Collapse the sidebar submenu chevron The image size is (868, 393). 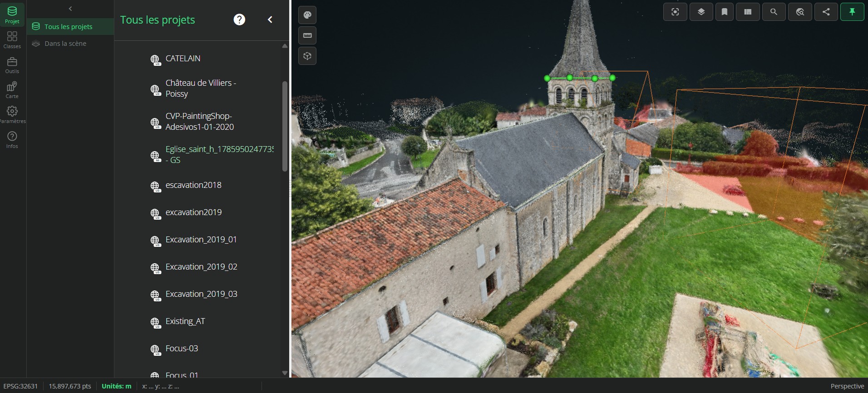click(70, 9)
